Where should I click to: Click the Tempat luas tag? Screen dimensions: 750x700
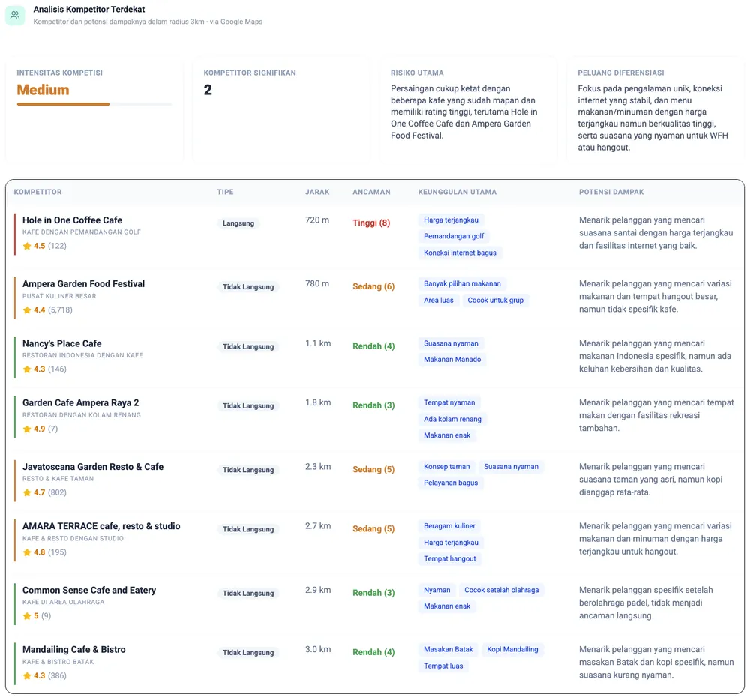pos(443,666)
